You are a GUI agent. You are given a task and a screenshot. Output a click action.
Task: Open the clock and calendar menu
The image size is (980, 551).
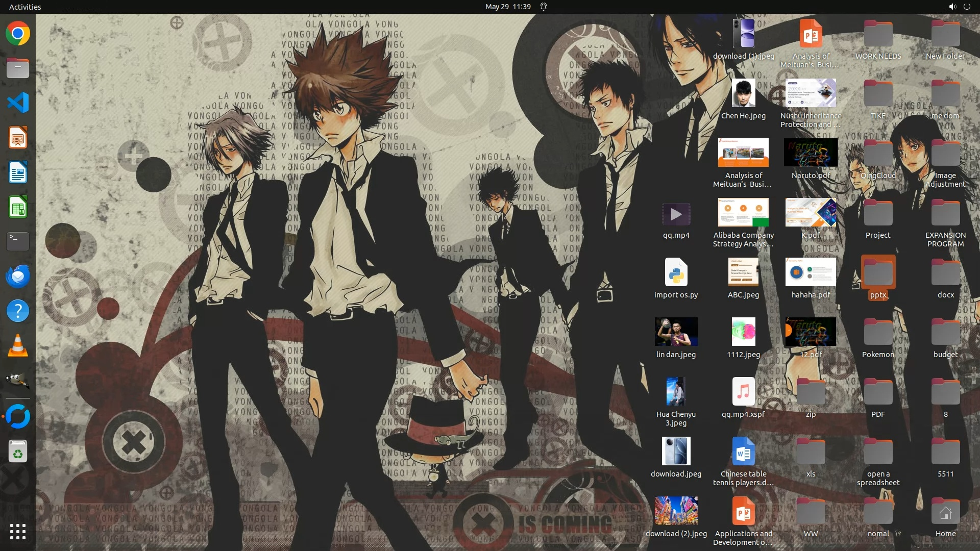(x=507, y=7)
